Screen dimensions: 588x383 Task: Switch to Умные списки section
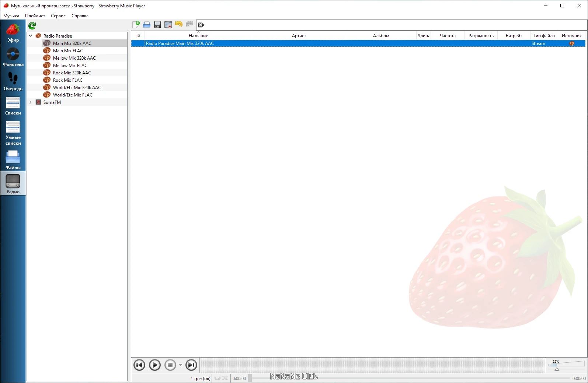tap(13, 133)
